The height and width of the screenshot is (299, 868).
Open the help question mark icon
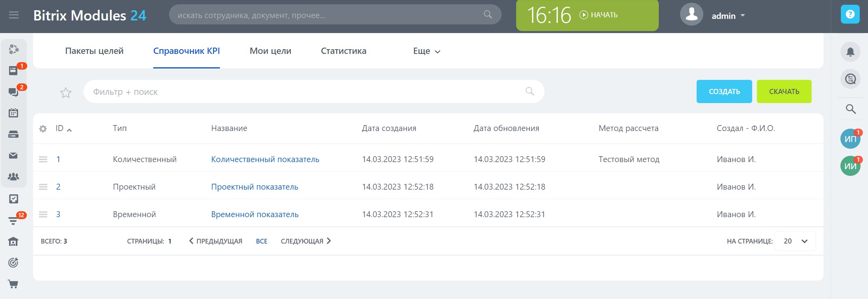pyautogui.click(x=850, y=15)
